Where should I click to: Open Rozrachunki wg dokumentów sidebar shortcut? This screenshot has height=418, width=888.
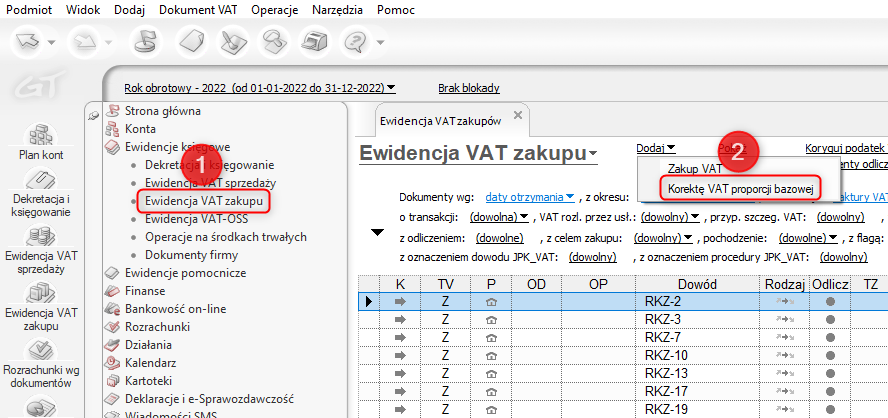41,363
